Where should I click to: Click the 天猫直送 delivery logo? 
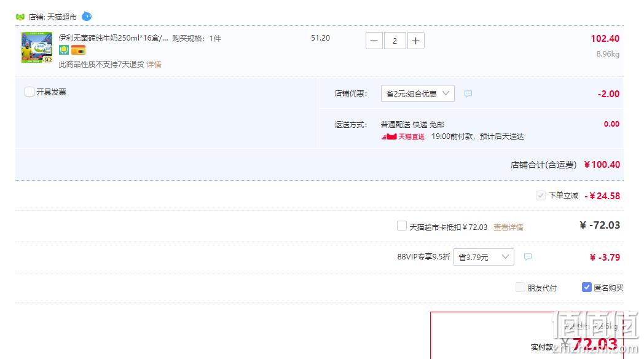pos(403,136)
